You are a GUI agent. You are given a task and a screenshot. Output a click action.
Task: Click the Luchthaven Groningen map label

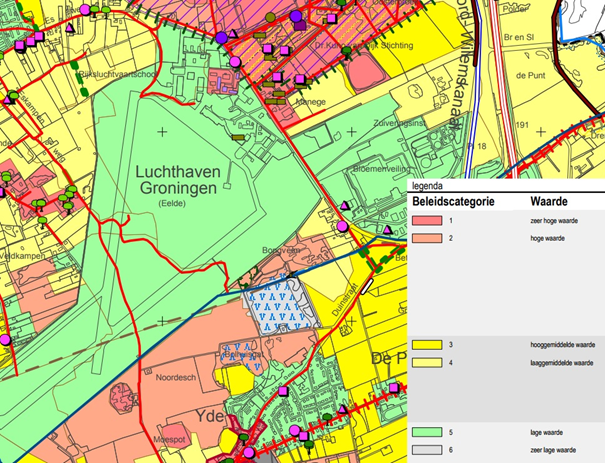178,180
